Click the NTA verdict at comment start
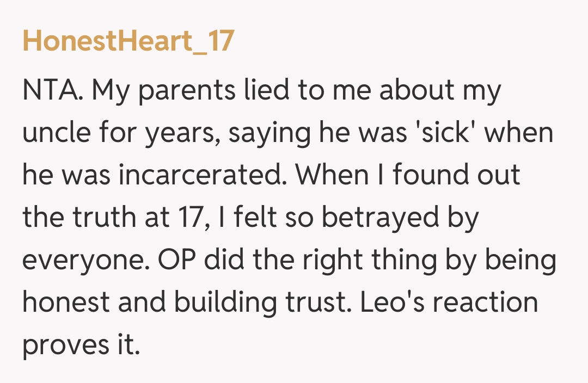 pyautogui.click(x=53, y=91)
